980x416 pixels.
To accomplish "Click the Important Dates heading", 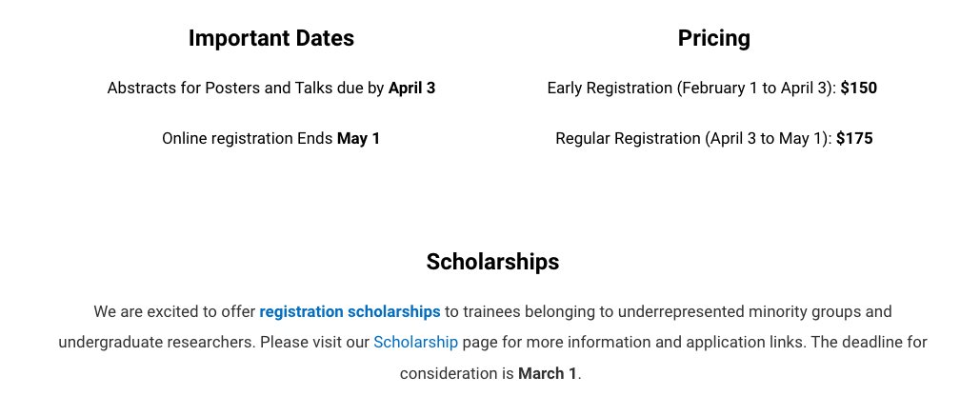I will pyautogui.click(x=271, y=38).
